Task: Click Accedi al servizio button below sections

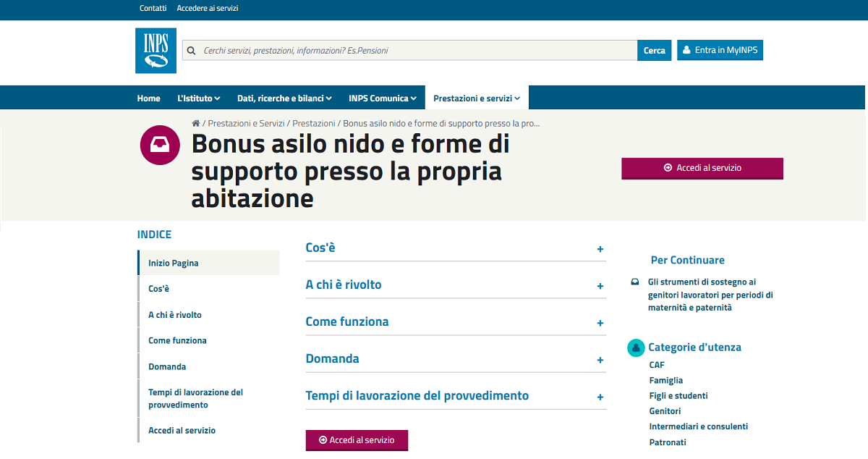Action: click(x=357, y=440)
